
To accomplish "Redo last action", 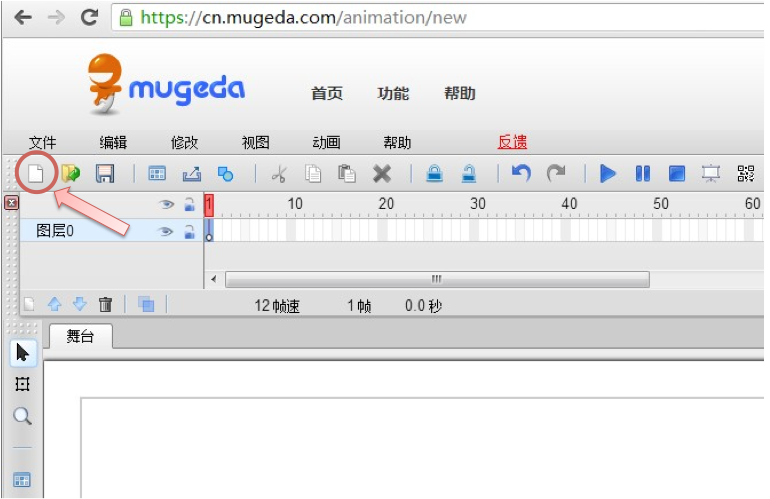I will 556,173.
